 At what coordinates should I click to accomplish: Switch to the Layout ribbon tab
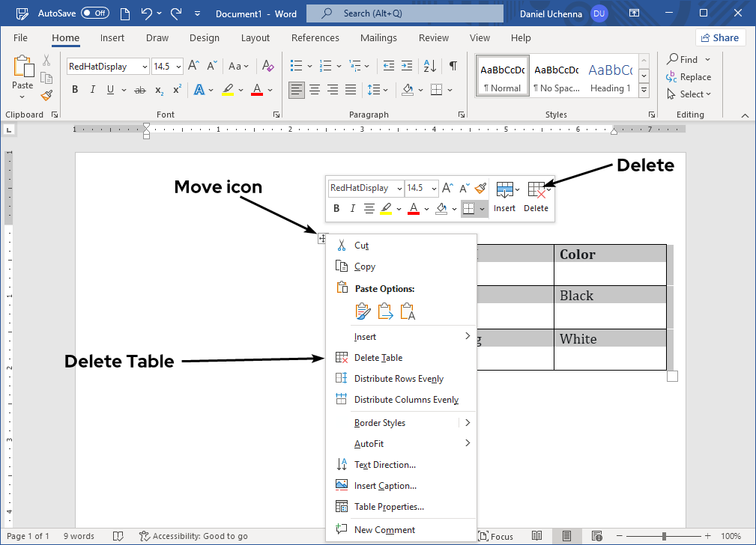(x=255, y=38)
